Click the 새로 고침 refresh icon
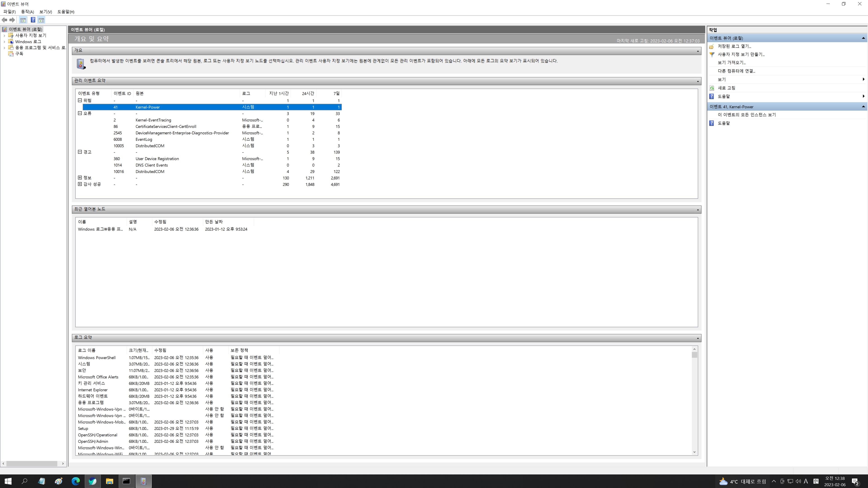The width and height of the screenshot is (868, 488). [711, 88]
